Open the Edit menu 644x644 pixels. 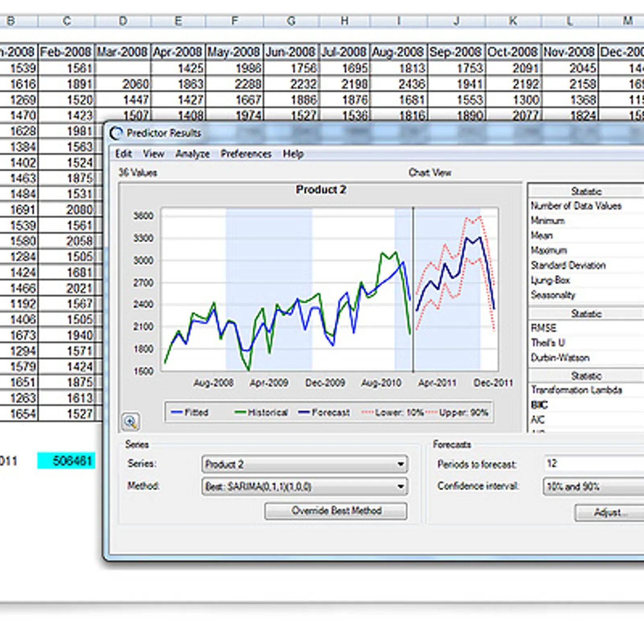pyautogui.click(x=124, y=154)
